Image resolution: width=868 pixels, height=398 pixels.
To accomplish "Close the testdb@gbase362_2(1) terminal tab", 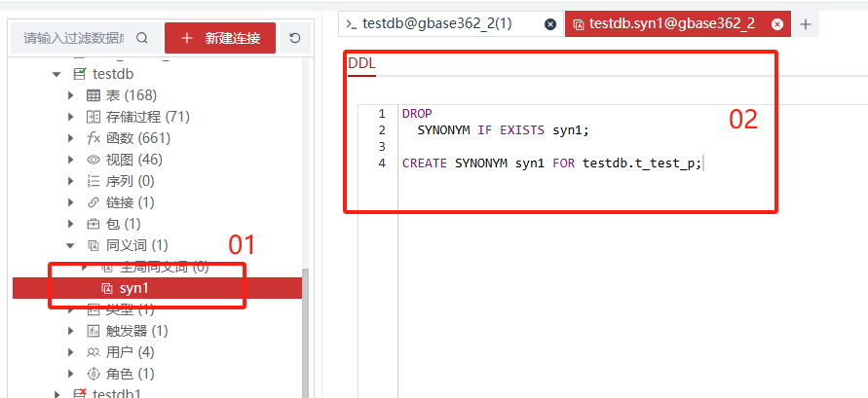I will (x=550, y=23).
